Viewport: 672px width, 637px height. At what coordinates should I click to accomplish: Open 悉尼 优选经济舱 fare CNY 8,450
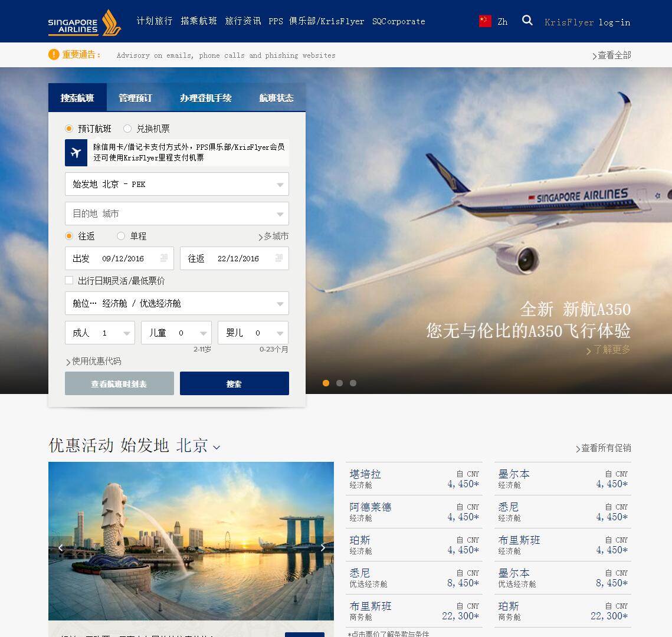[414, 577]
